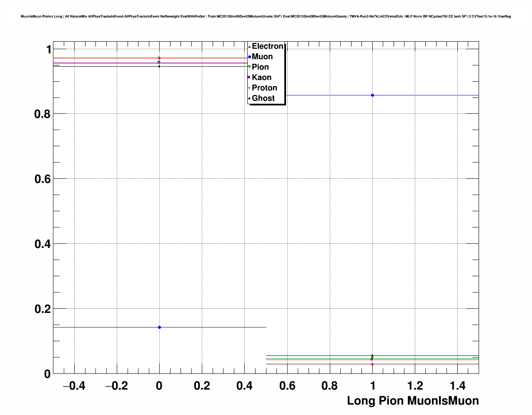Click the '1.2' label on the x-axis
The height and width of the screenshot is (415, 532).
[415, 386]
